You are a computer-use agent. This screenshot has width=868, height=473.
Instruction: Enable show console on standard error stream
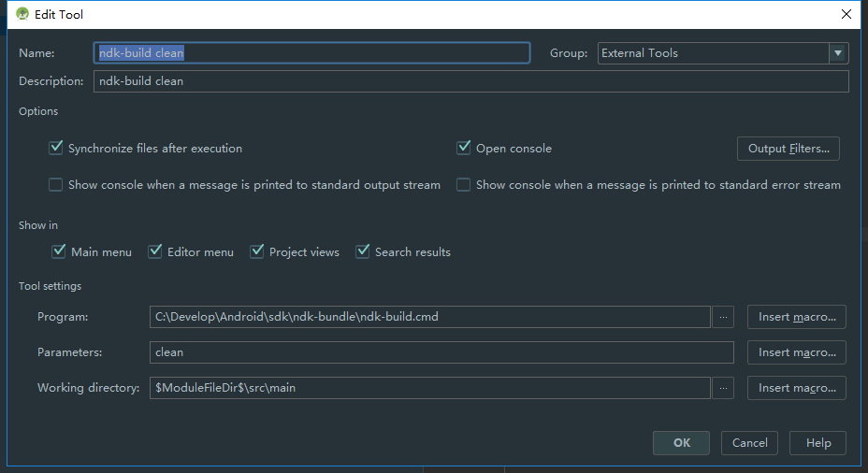click(463, 185)
